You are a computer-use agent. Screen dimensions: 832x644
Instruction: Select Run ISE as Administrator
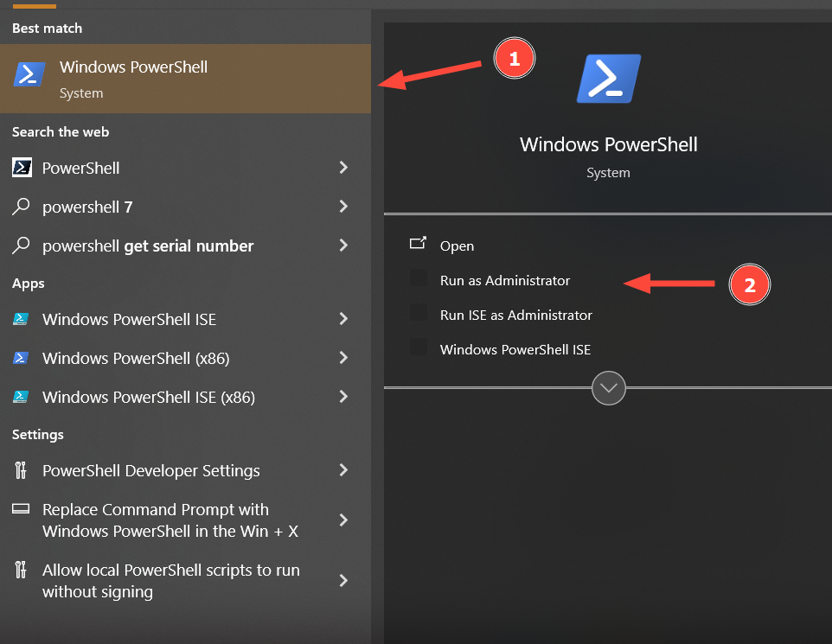point(515,315)
